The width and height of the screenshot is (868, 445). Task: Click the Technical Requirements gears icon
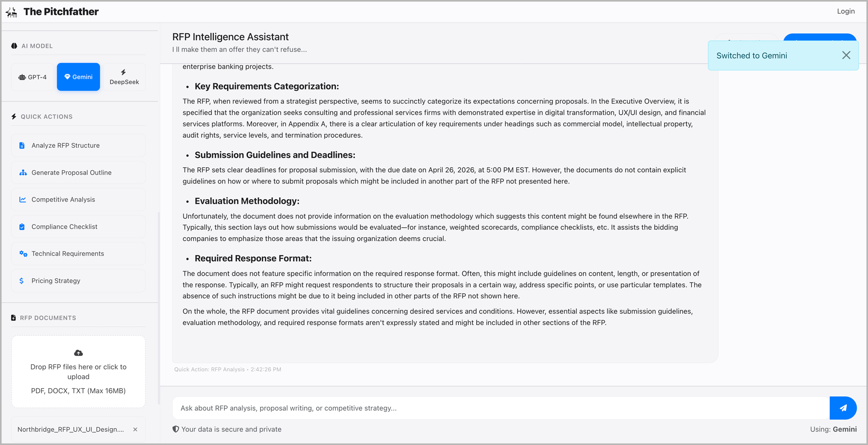pos(23,254)
